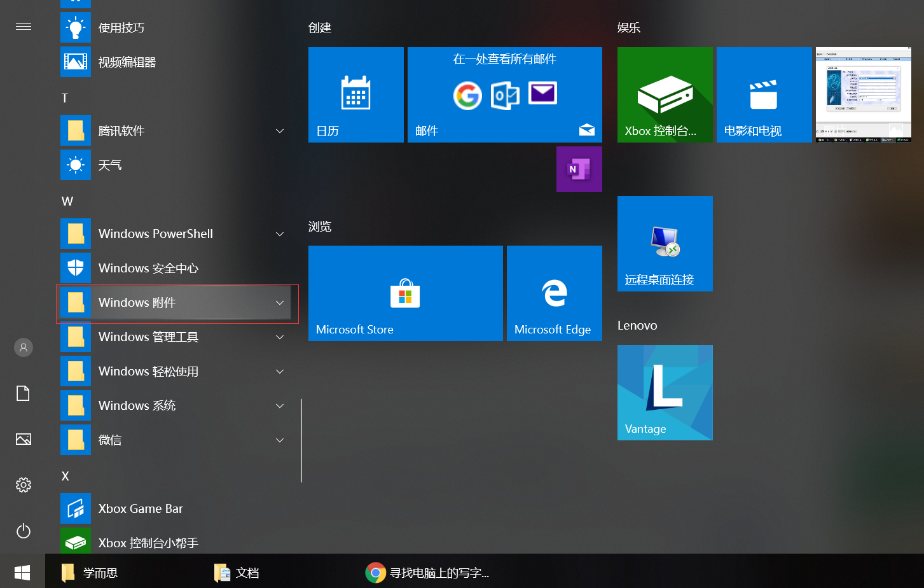The width and height of the screenshot is (924, 588).
Task: Open the 电影和电视 tile
Action: pos(764,95)
